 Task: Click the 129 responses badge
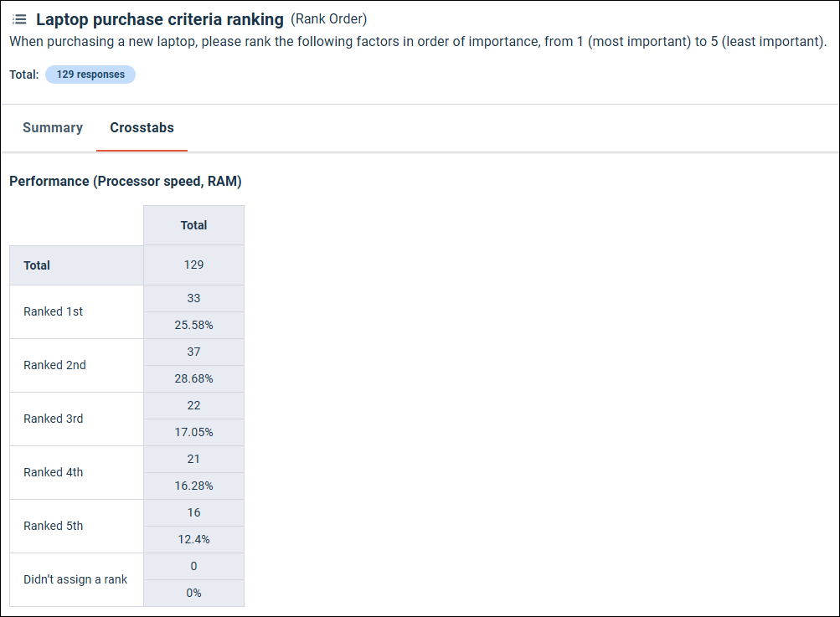90,75
